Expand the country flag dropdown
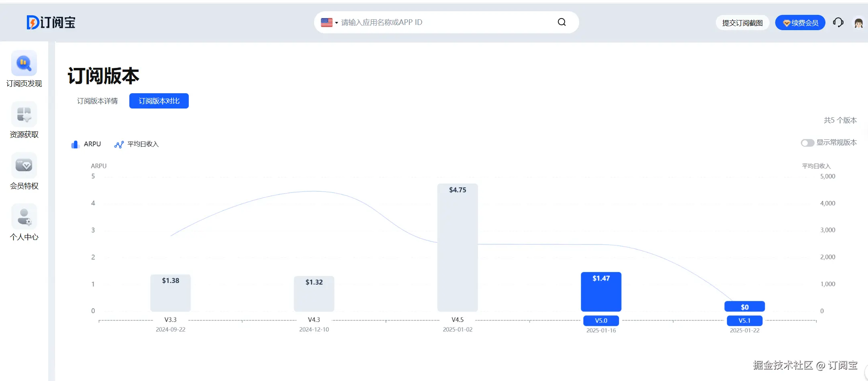The width and height of the screenshot is (868, 381). point(329,23)
